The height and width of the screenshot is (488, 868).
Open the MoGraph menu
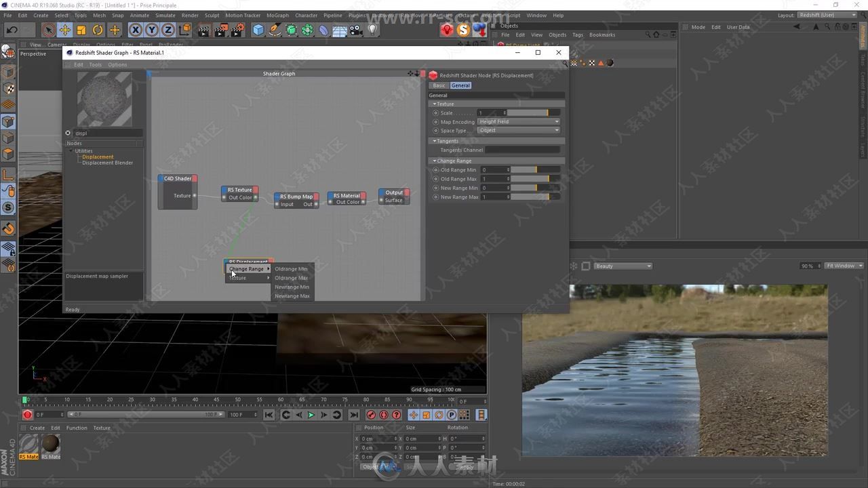tap(277, 15)
